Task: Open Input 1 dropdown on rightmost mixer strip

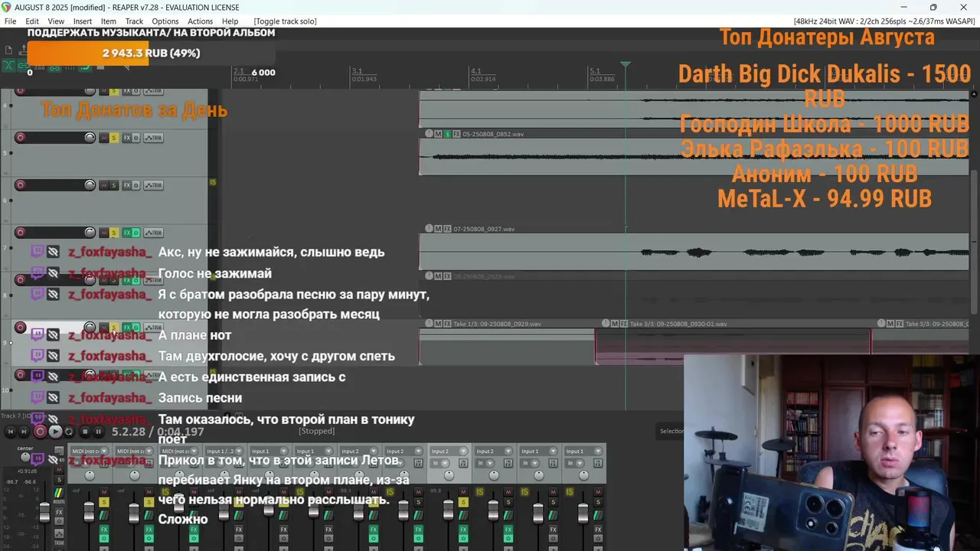Action: click(x=584, y=451)
